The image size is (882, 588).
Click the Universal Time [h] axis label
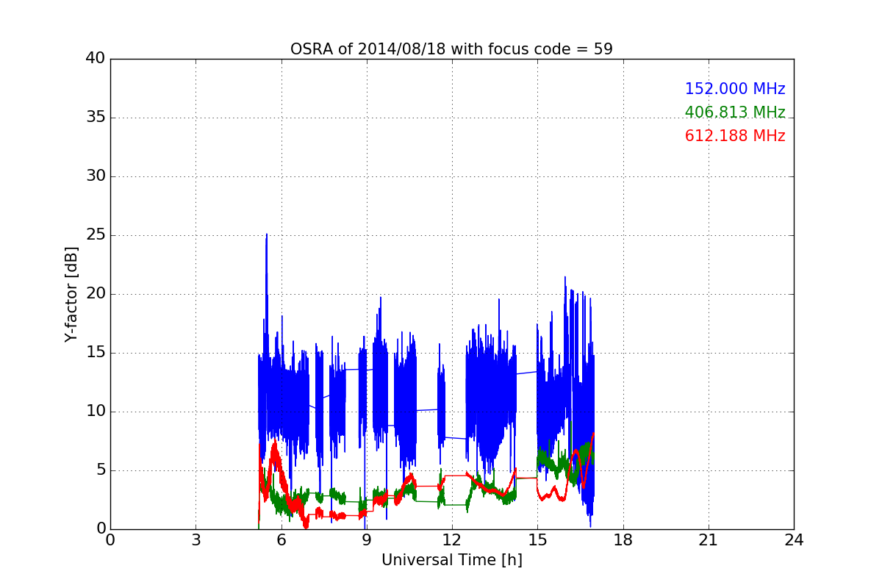[x=451, y=560]
